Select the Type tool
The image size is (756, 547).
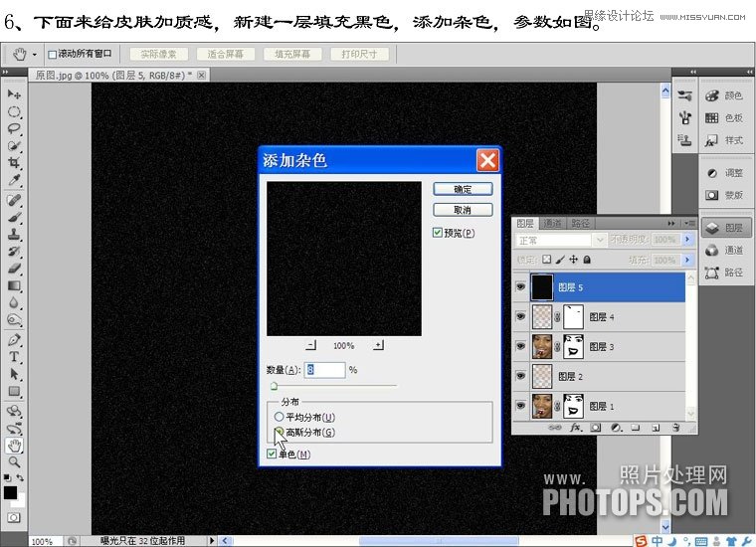click(14, 357)
